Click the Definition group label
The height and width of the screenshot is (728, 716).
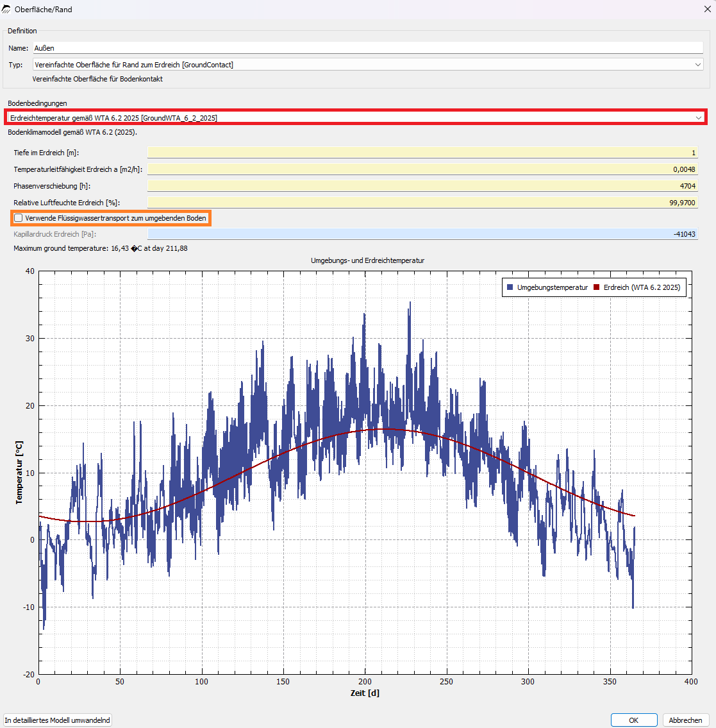coord(22,31)
